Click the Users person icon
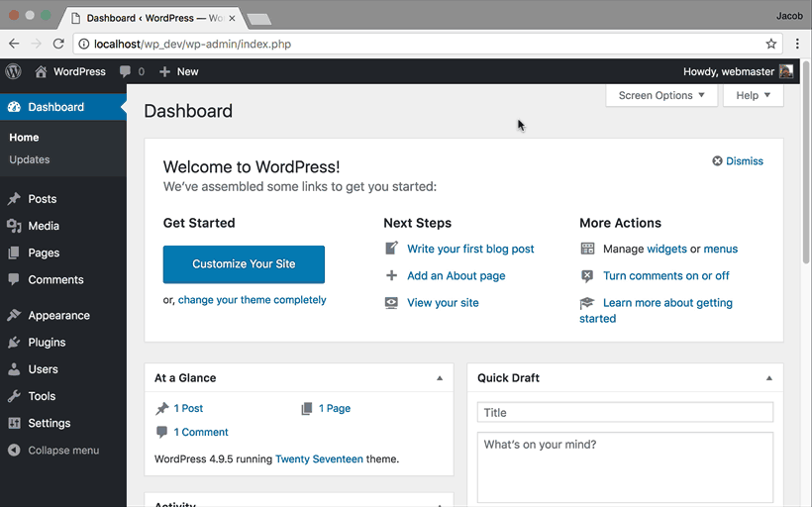 point(14,369)
